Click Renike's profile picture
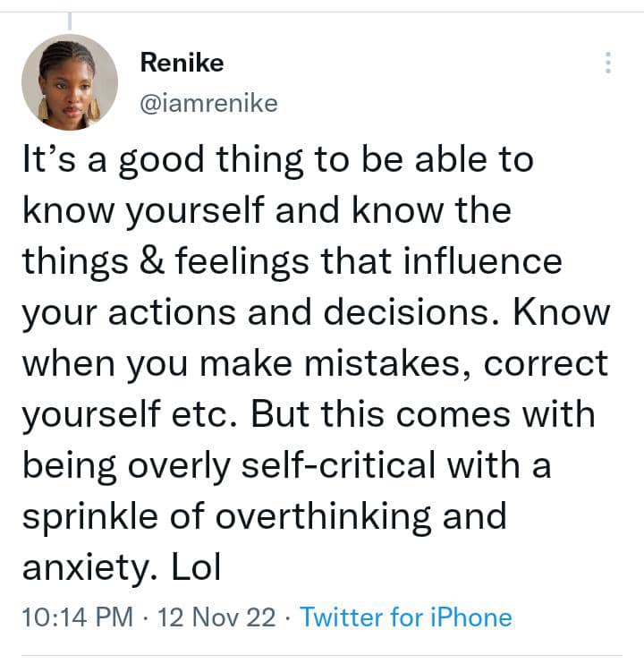 click(69, 82)
